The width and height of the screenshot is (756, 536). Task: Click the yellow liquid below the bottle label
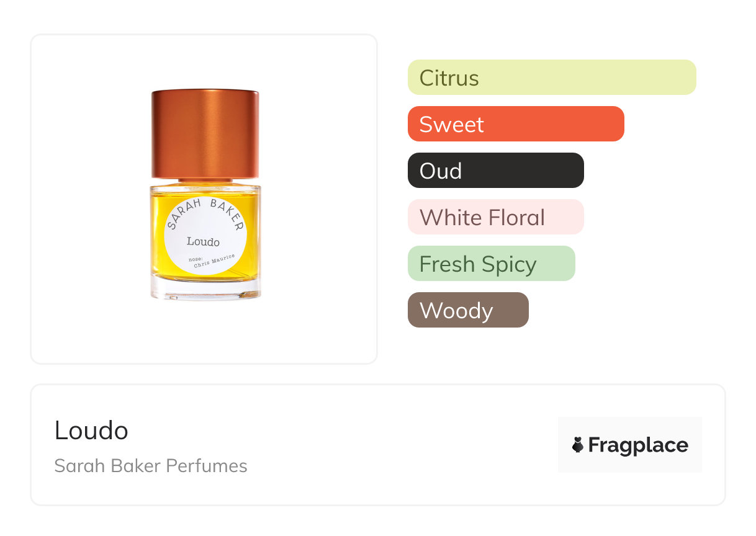pyautogui.click(x=205, y=278)
